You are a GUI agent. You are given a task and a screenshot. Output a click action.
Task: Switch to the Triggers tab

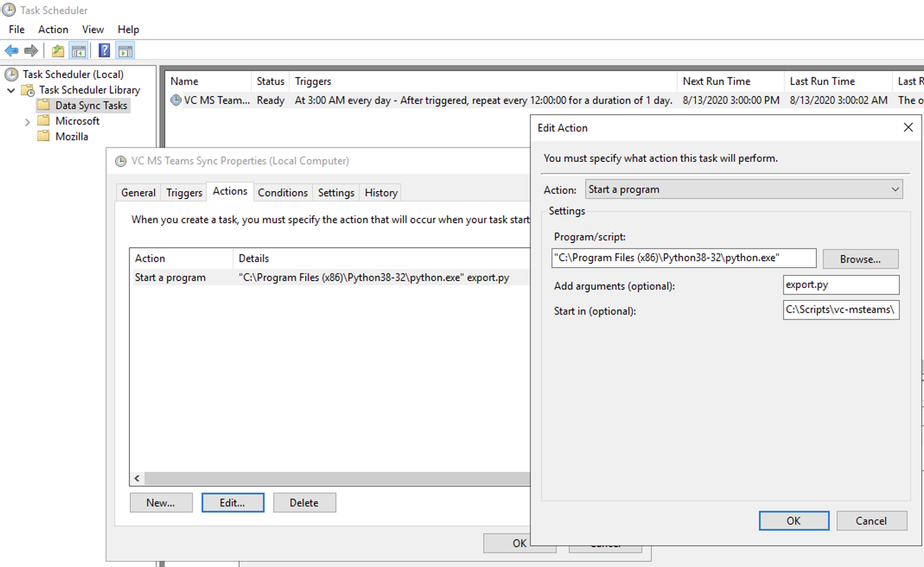(x=184, y=193)
